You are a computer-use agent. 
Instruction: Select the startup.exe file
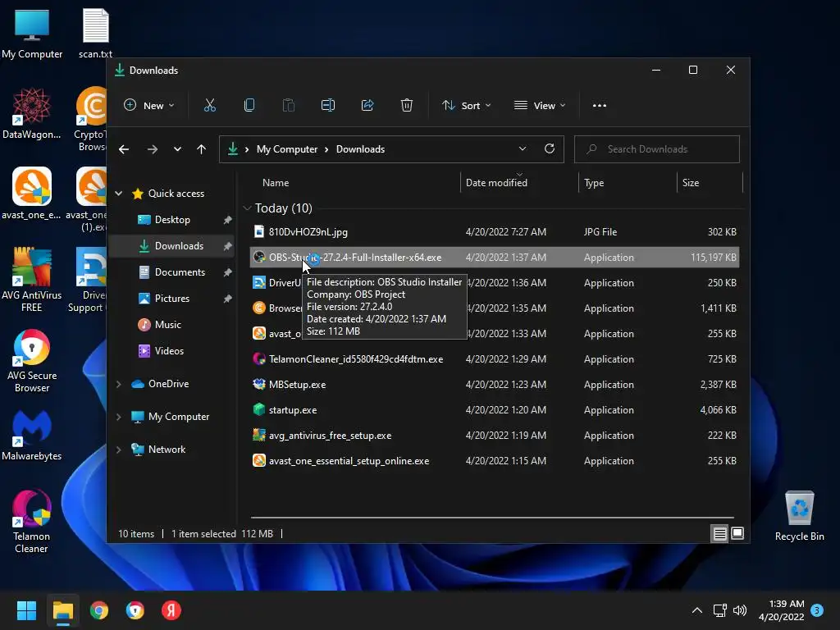[495, 410]
